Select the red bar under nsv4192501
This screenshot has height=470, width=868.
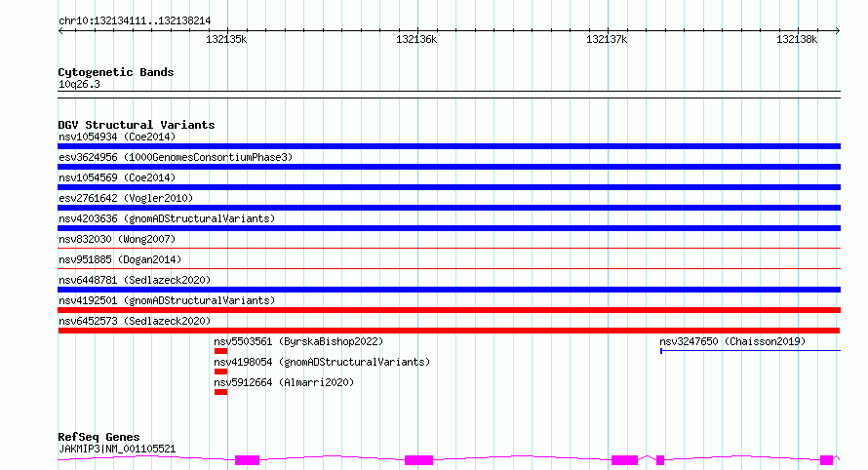click(x=449, y=310)
